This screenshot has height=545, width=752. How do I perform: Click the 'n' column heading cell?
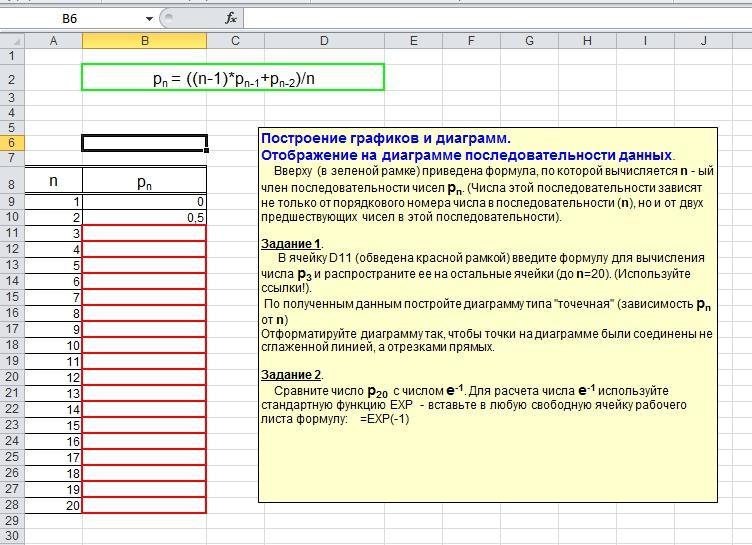[x=53, y=182]
